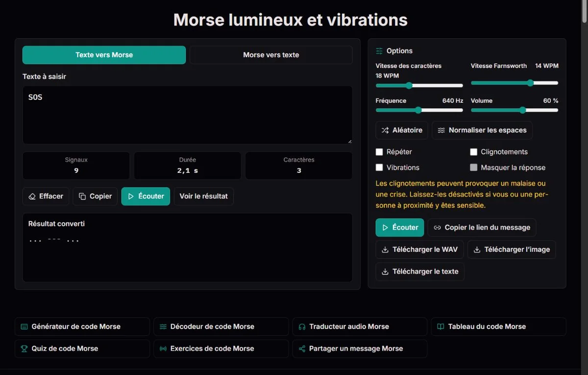The image size is (588, 375).
Task: Open Partager un message Morse link
Action: (360, 349)
